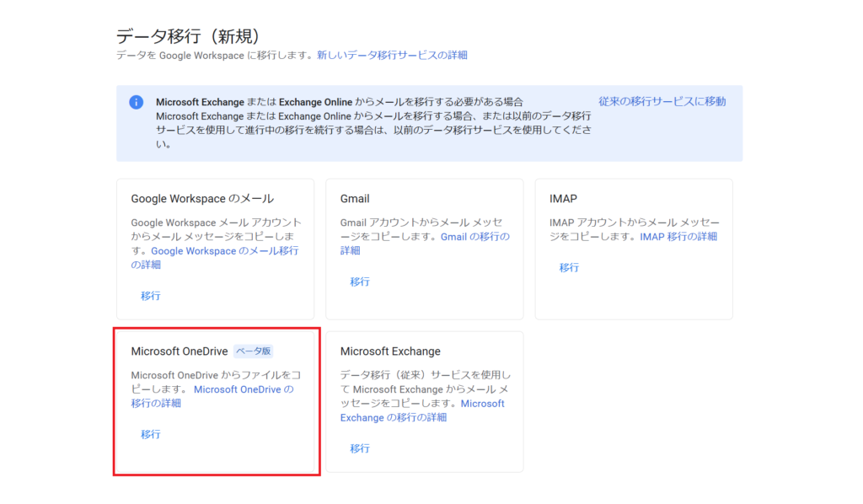863x504 pixels.
Task: Open Google Workspace のメール移行の詳細 link
Action: (x=215, y=258)
